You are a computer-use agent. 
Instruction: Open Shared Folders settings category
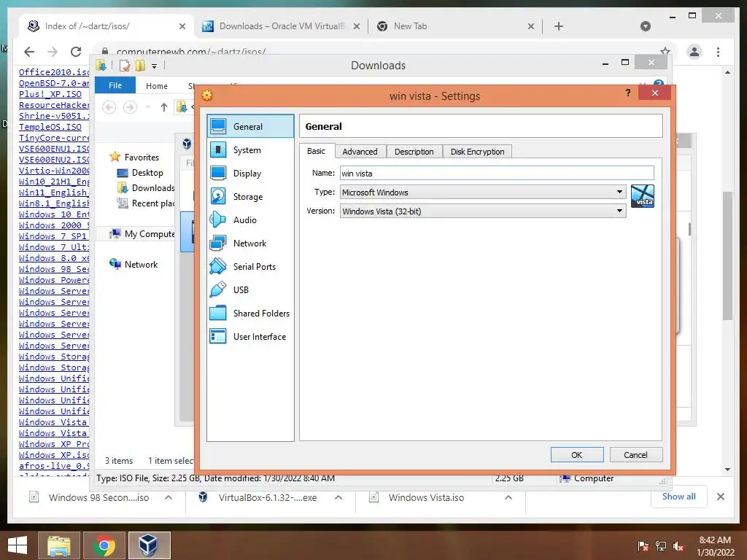tap(251, 314)
